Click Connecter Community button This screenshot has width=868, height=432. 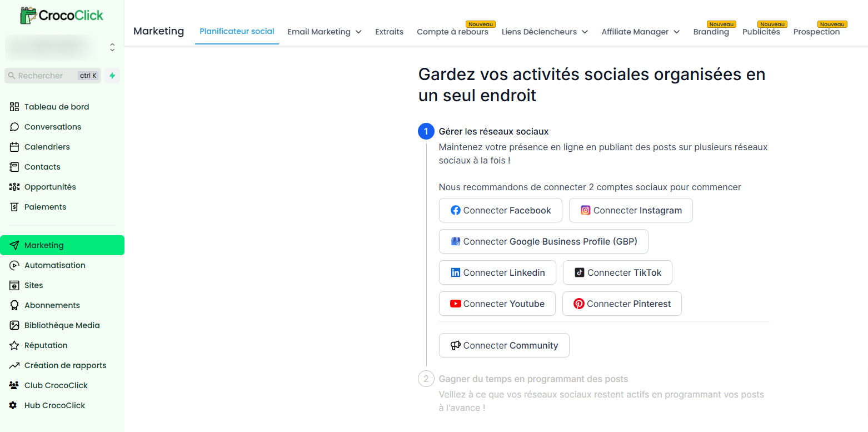pyautogui.click(x=504, y=345)
